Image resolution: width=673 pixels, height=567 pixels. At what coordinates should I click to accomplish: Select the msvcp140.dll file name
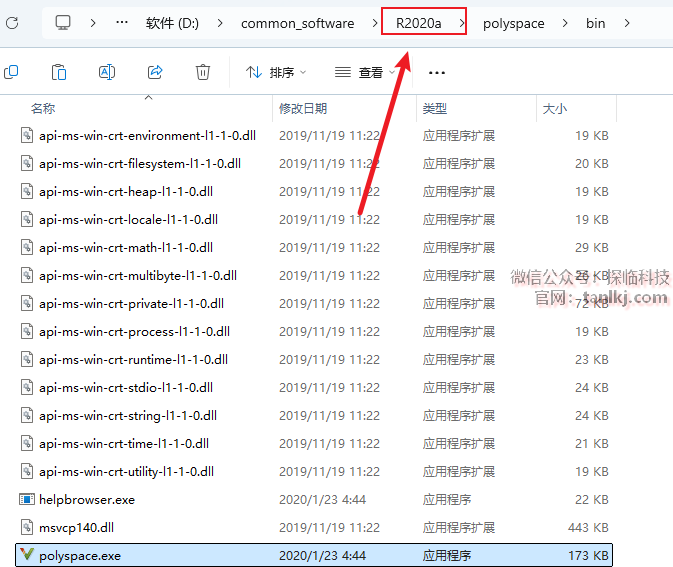pyautogui.click(x=76, y=528)
